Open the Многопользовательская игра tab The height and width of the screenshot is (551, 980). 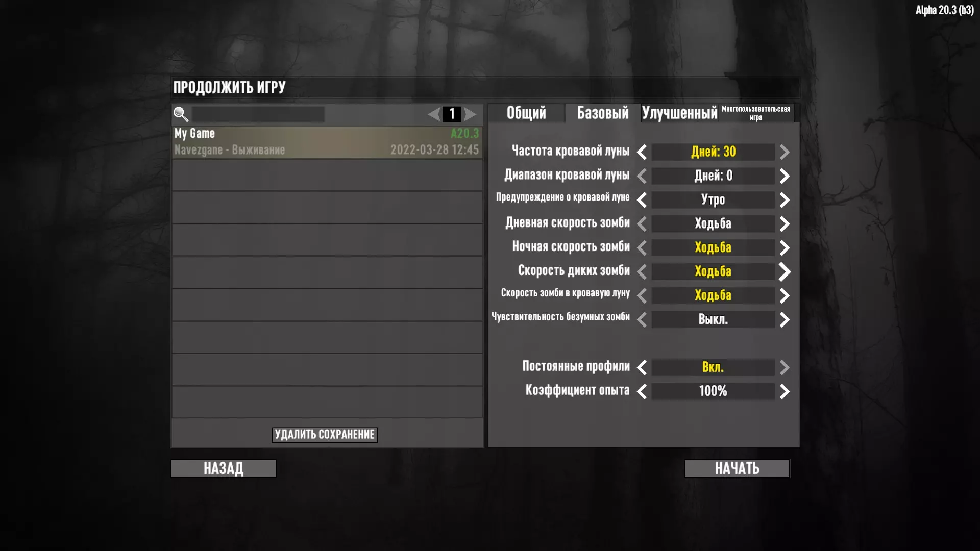756,113
